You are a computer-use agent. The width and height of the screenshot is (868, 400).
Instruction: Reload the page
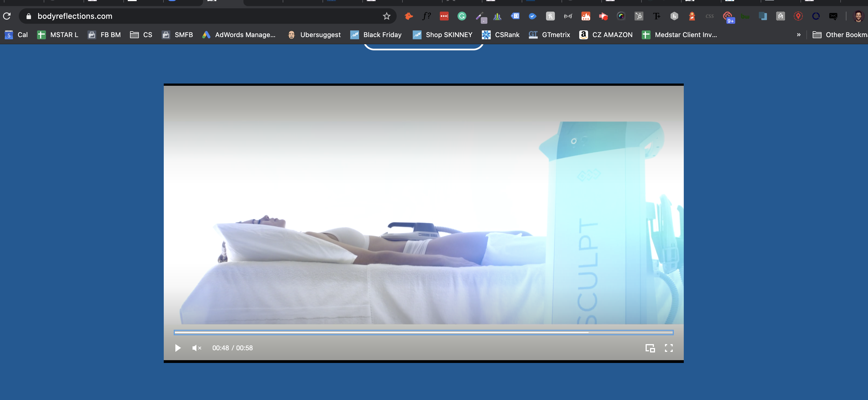coord(7,16)
